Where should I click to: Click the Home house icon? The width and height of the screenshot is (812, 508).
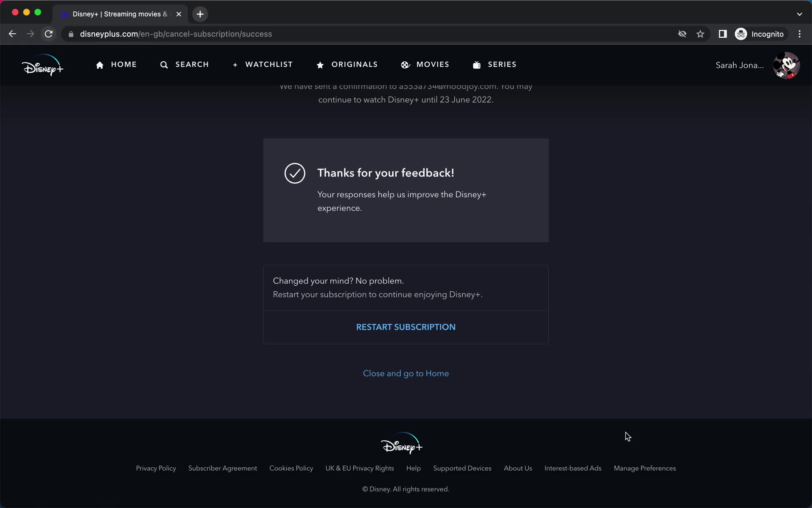pyautogui.click(x=100, y=65)
